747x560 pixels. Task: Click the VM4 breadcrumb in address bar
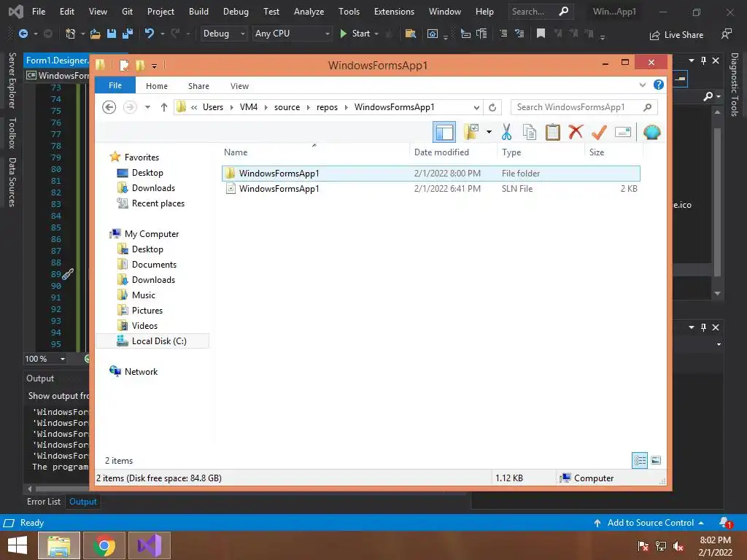pyautogui.click(x=249, y=107)
